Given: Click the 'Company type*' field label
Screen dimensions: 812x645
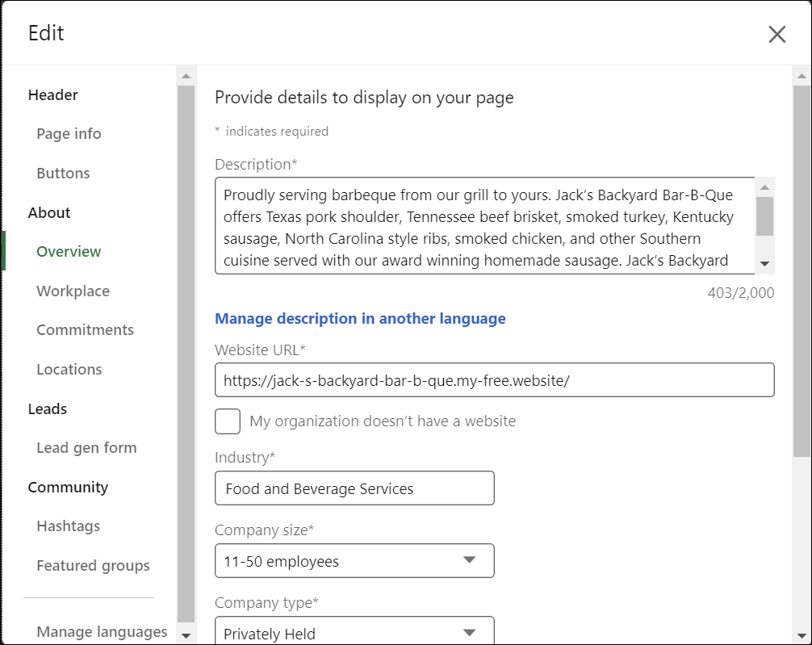Looking at the screenshot, I should (x=266, y=602).
